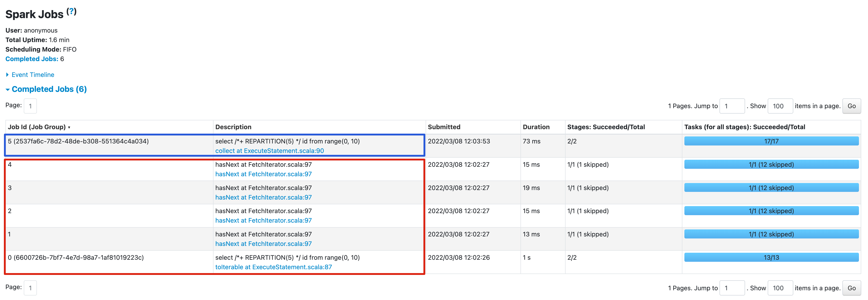Click top page number 1
Image resolution: width=868 pixels, height=300 pixels.
point(30,106)
